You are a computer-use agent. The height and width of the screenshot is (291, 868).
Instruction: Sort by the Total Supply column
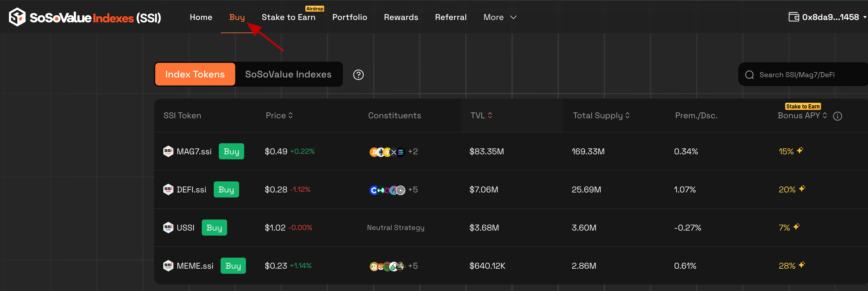point(601,116)
